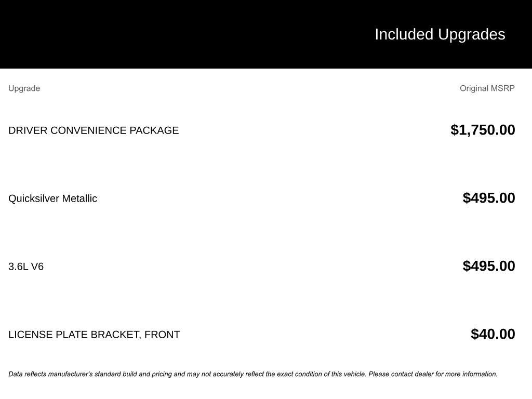Click the word "PACKAGE" in the first row
Viewport: 532px width, 399px height.
click(154, 130)
